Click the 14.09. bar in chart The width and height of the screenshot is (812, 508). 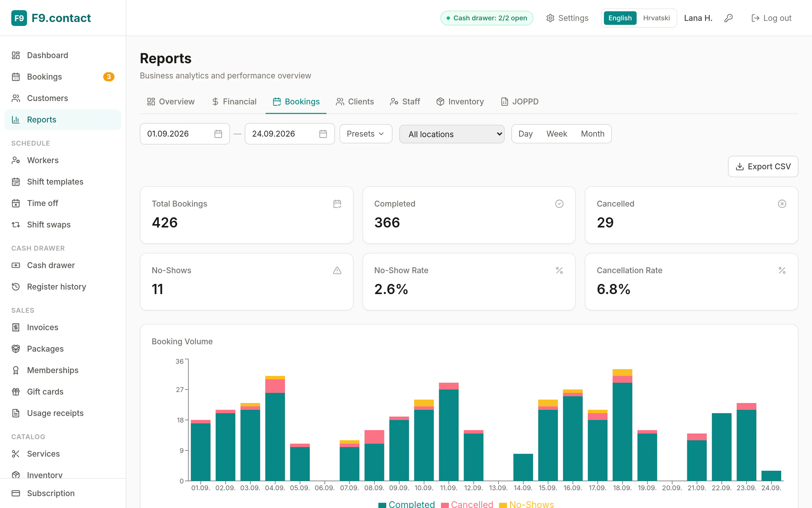coord(523,467)
